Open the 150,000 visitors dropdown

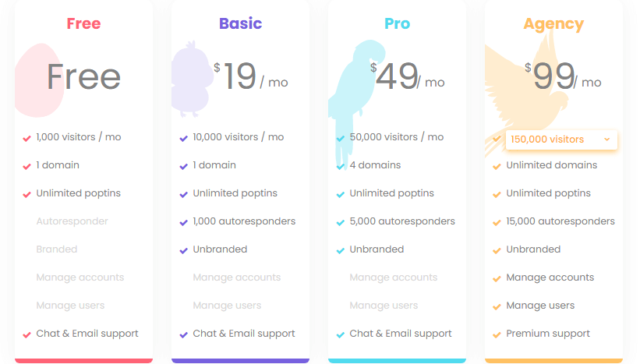coord(561,140)
